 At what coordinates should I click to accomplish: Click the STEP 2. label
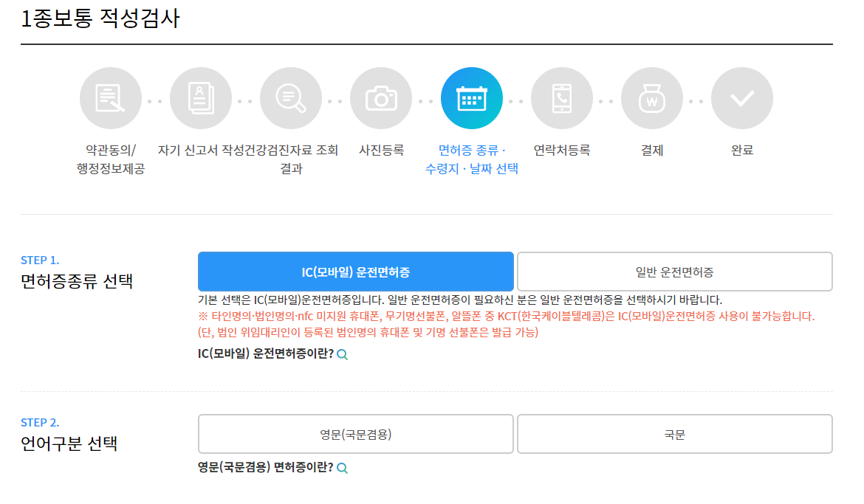40,423
